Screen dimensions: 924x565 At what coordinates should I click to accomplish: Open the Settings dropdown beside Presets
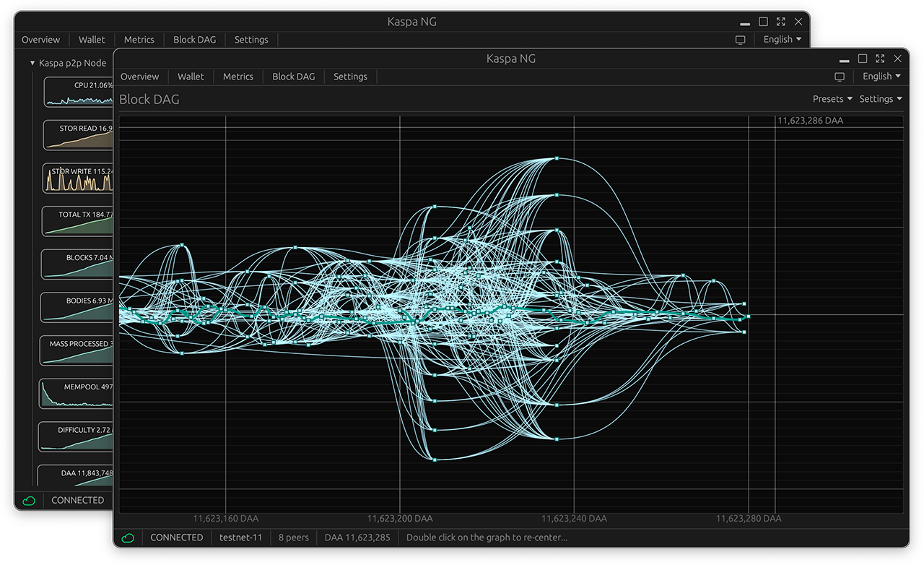[881, 99]
